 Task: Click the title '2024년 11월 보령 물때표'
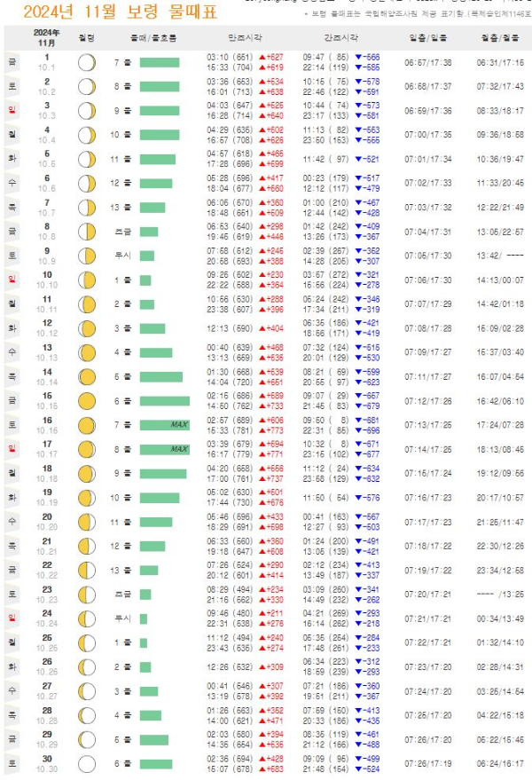pos(121,11)
